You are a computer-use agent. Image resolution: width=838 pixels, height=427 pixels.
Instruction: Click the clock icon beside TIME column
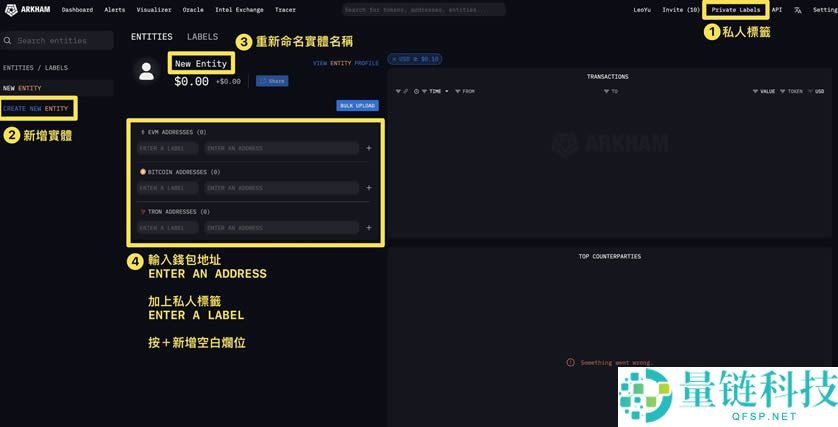(416, 91)
